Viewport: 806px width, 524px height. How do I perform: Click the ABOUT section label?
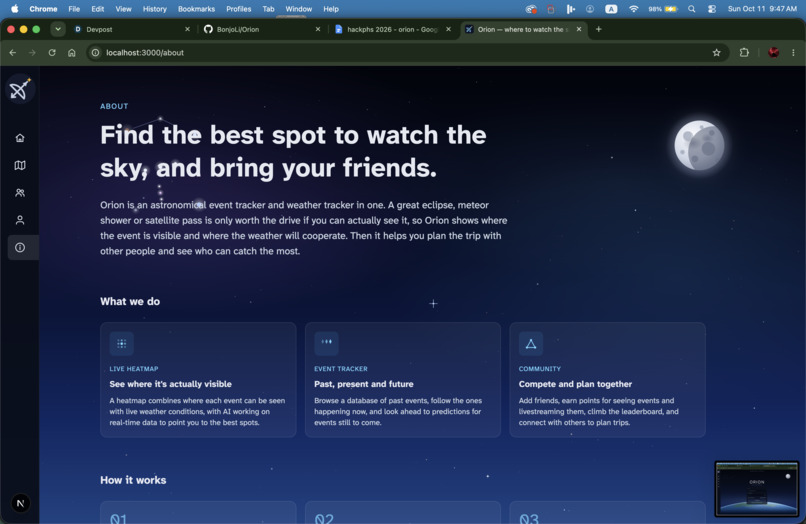pos(114,106)
